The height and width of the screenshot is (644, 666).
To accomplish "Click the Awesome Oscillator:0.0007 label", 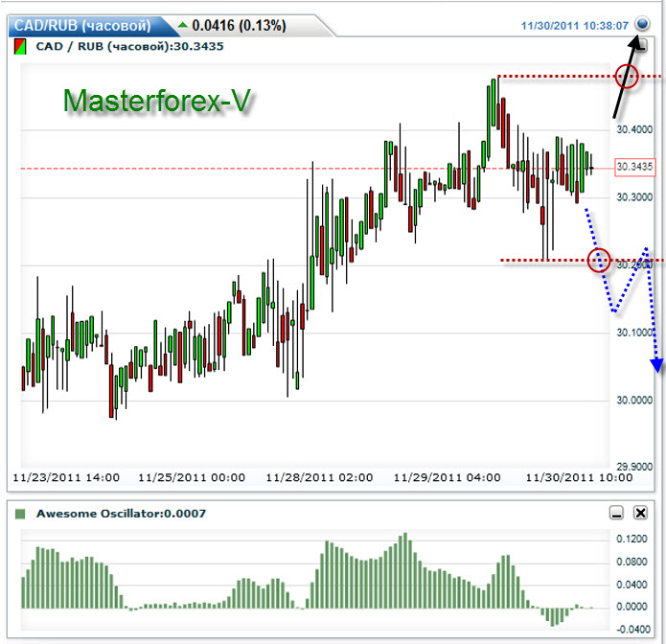I will coord(121,514).
